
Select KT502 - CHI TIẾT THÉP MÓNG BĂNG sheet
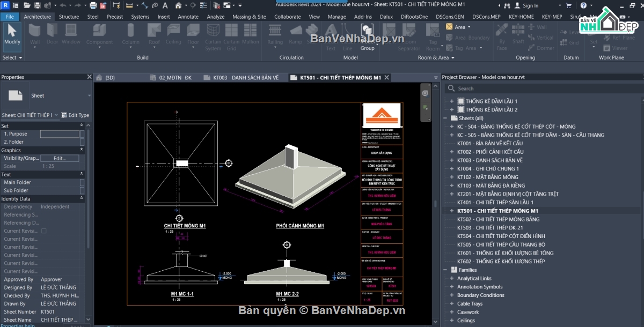(x=498, y=219)
